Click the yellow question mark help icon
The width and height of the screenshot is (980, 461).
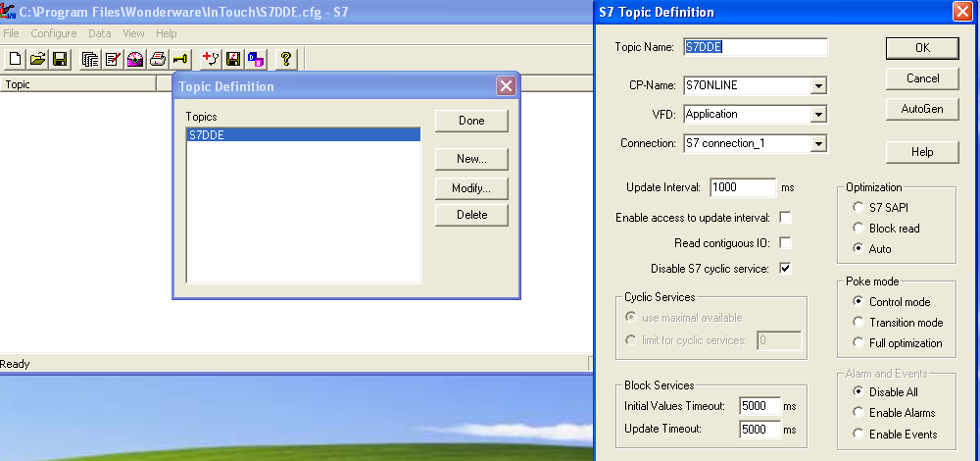(285, 59)
